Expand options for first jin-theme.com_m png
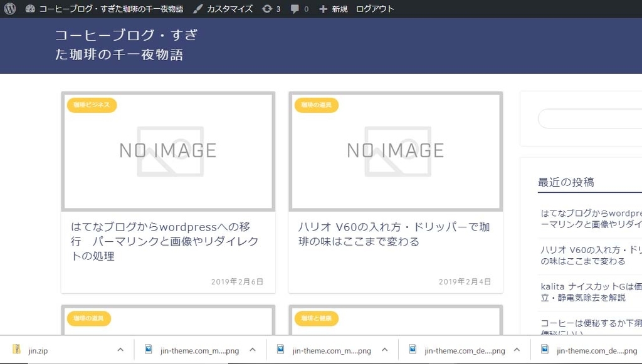 (x=253, y=350)
